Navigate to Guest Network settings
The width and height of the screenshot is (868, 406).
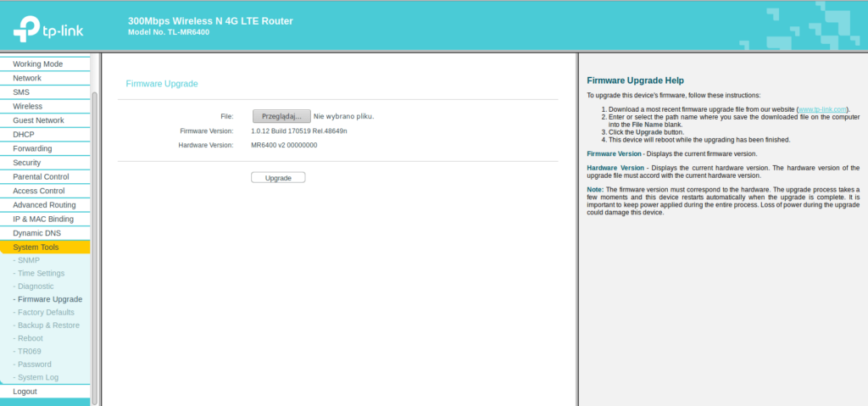[x=38, y=120]
